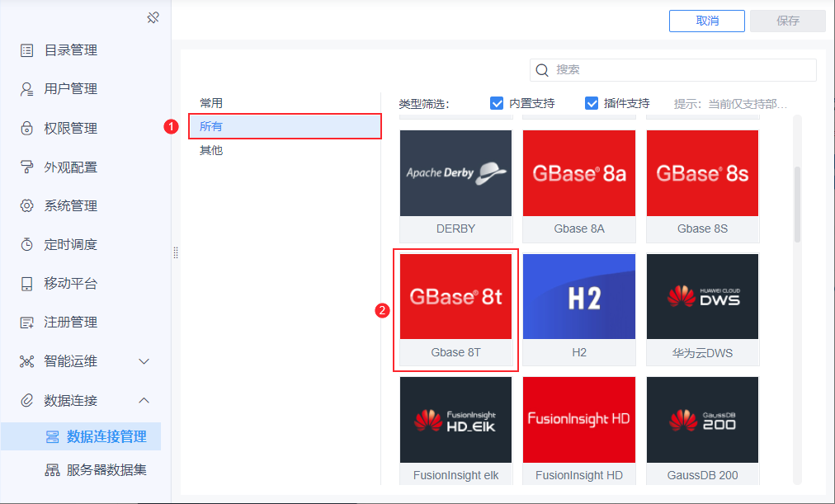Click the 类型筛选 label
Image resolution: width=835 pixels, height=504 pixels.
[x=424, y=104]
